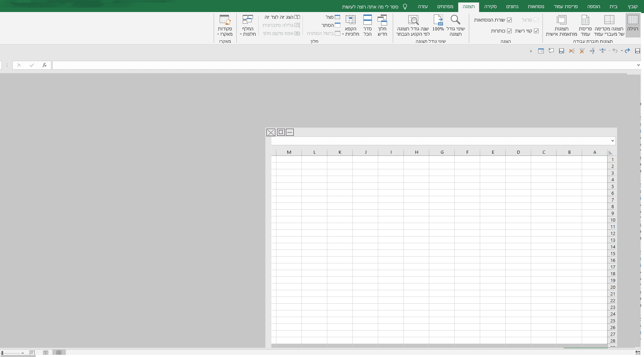The width and height of the screenshot is (644, 357).
Task: Open the File (קובץ) tab
Action: (633, 6)
